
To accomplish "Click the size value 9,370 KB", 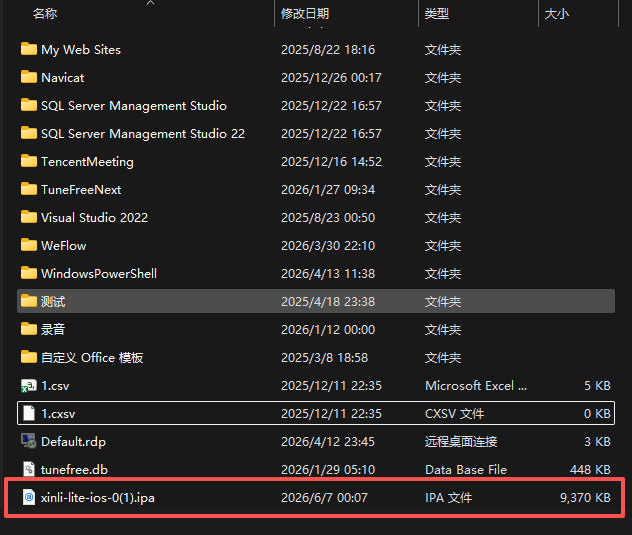I will [585, 498].
